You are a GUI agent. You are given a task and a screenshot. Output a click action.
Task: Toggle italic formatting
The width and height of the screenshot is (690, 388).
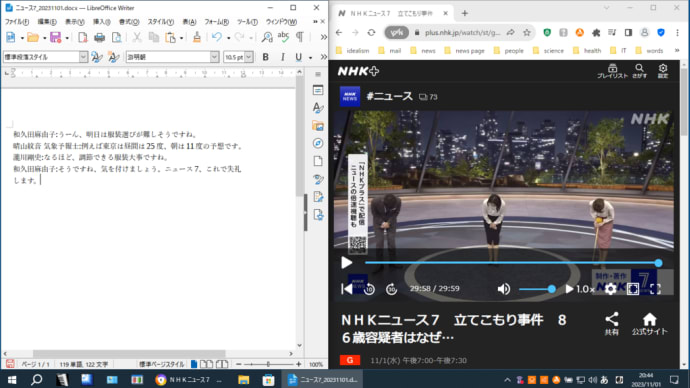tap(283, 57)
